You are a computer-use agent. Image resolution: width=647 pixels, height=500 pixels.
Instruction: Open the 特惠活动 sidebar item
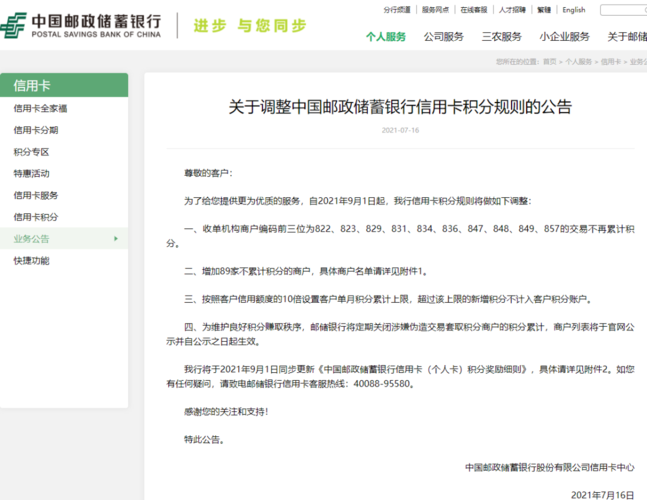[x=31, y=174]
